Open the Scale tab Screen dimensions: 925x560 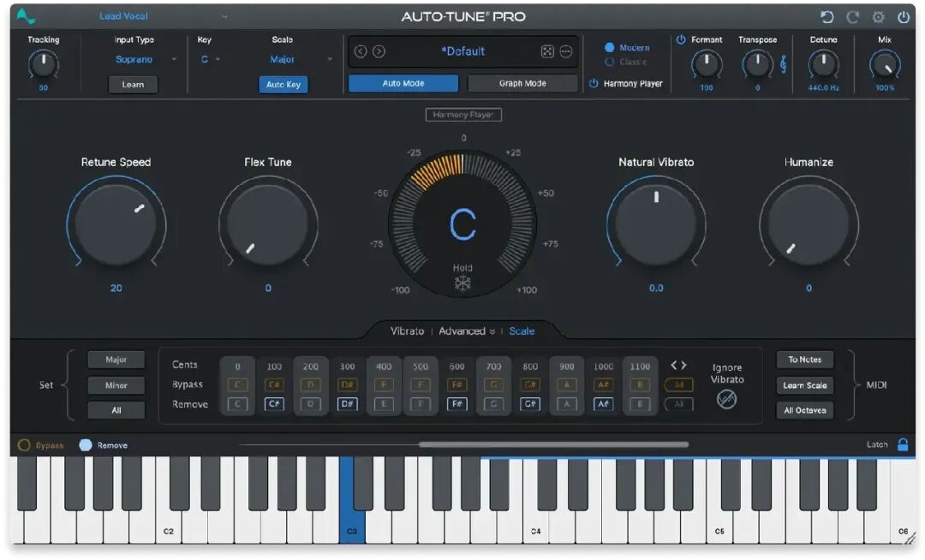click(522, 331)
